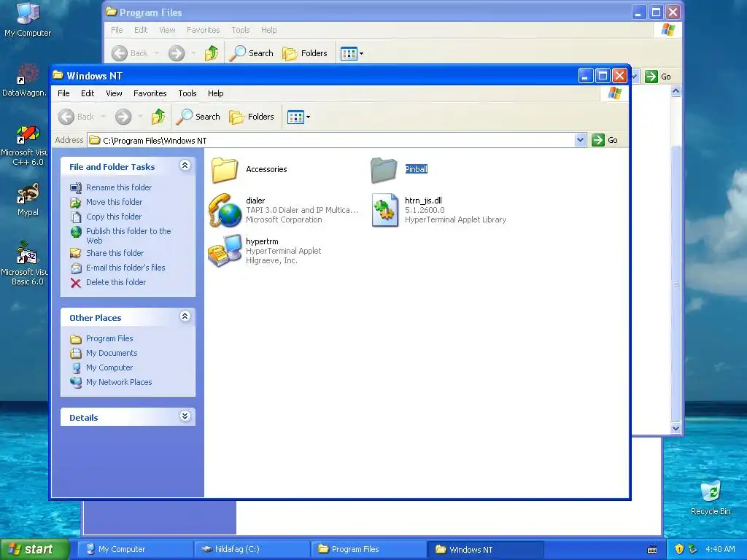
Task: Select the dialer application icon
Action: (225, 210)
